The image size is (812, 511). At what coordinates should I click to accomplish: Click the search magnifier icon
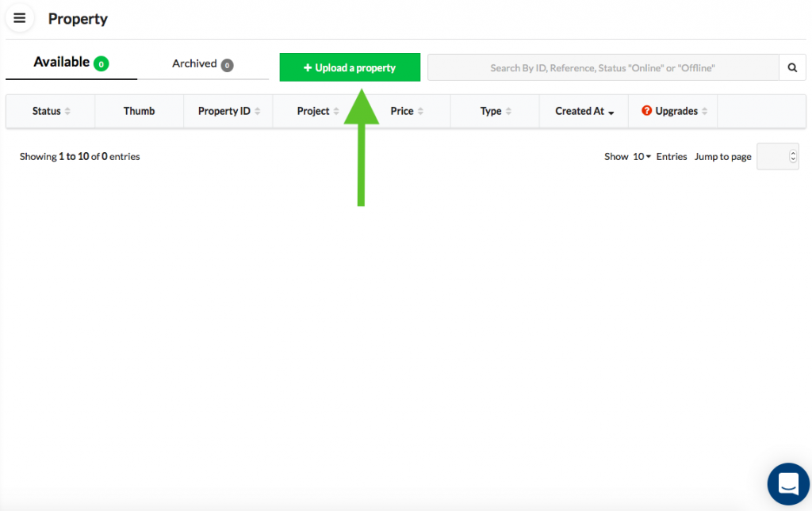pyautogui.click(x=792, y=67)
